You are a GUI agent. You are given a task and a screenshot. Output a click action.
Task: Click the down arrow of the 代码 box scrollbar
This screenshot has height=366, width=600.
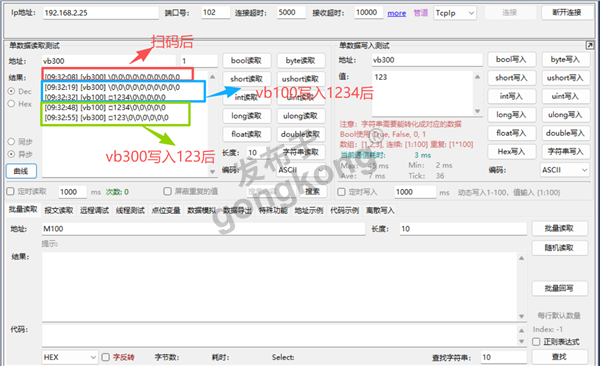521,341
